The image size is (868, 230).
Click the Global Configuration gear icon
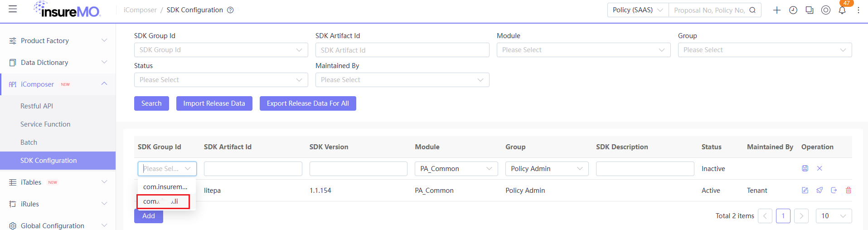pyautogui.click(x=13, y=226)
